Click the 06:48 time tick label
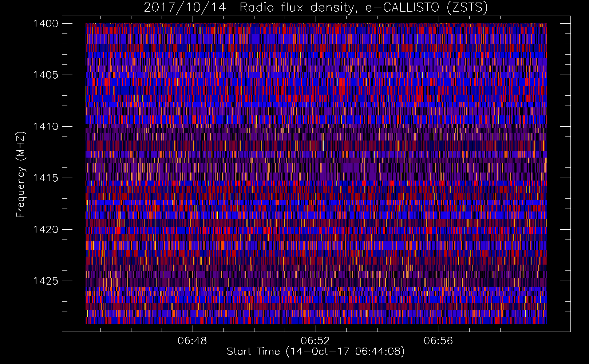This screenshot has width=589, height=364. pyautogui.click(x=192, y=341)
